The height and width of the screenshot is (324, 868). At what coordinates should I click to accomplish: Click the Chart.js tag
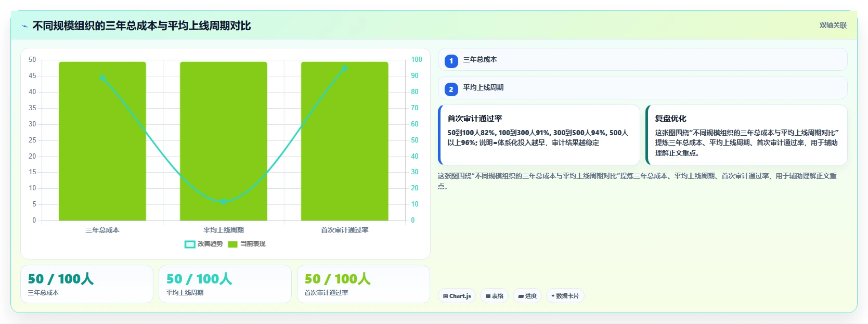coord(457,296)
